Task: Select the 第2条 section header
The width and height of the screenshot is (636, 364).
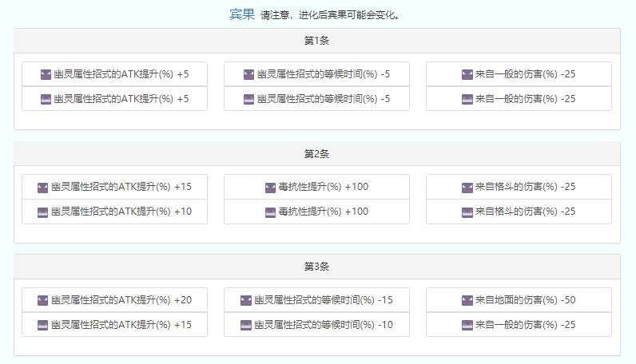Action: [316, 153]
